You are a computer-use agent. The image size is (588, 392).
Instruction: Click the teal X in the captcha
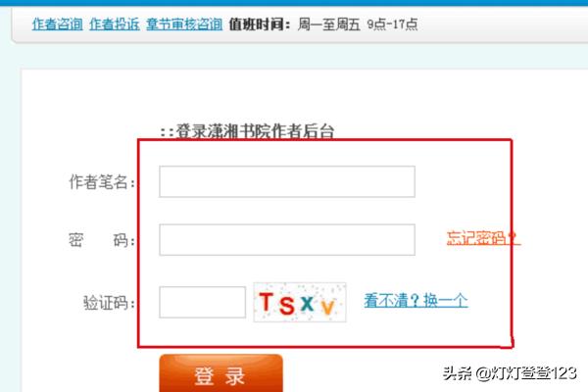[x=307, y=303]
